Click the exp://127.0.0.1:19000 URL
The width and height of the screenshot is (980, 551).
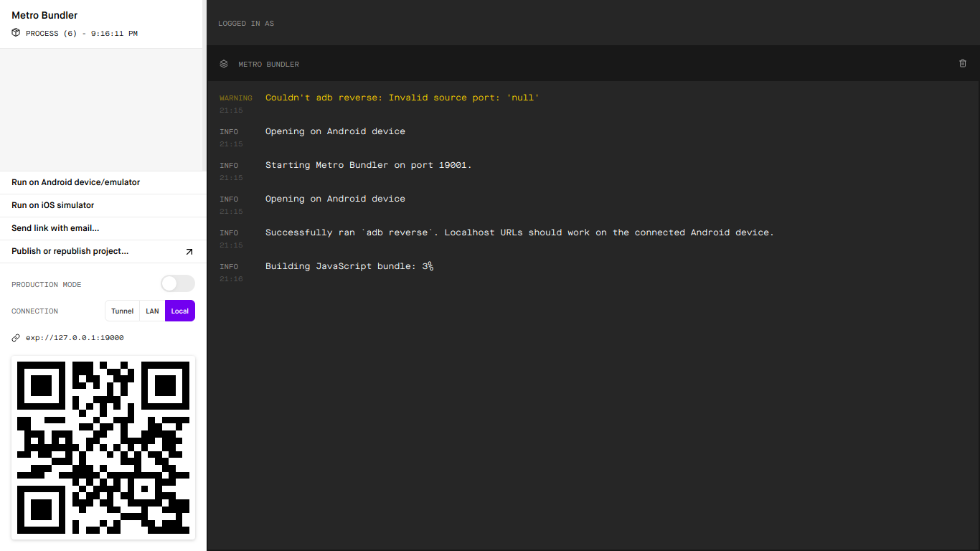pos(75,338)
